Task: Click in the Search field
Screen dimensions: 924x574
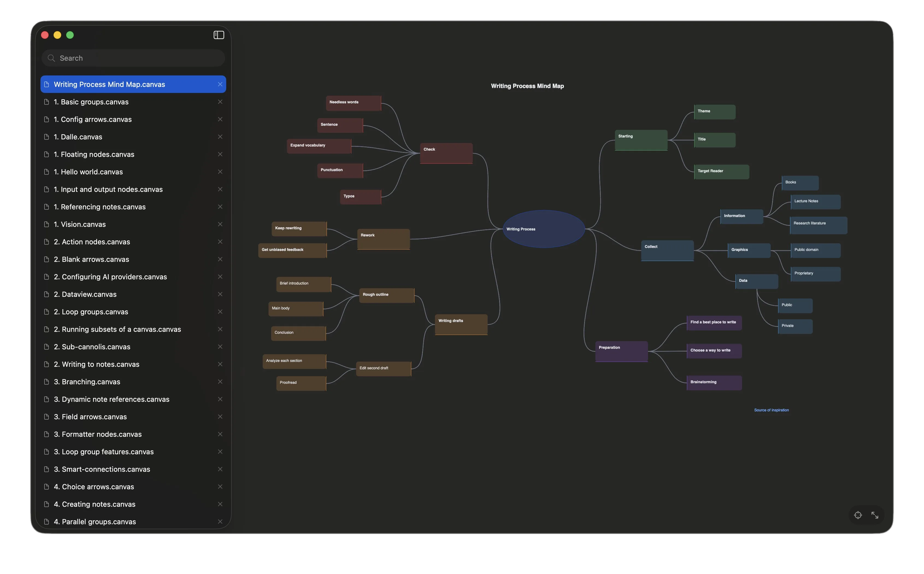Action: pos(133,58)
